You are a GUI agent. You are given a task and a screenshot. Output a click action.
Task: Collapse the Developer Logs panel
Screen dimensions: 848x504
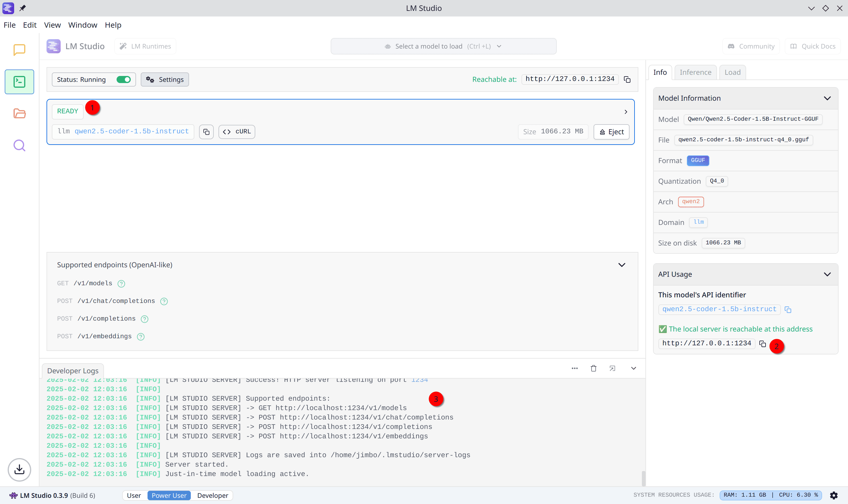tap(634, 369)
